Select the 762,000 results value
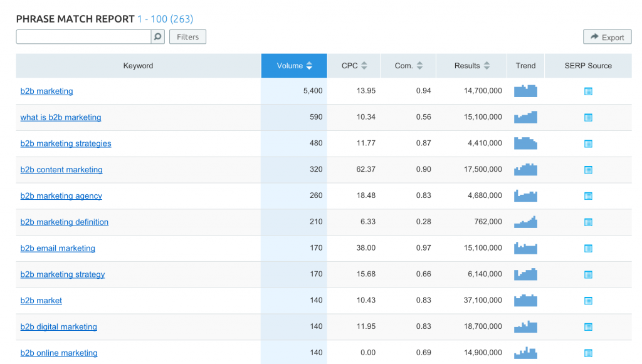 (488, 222)
